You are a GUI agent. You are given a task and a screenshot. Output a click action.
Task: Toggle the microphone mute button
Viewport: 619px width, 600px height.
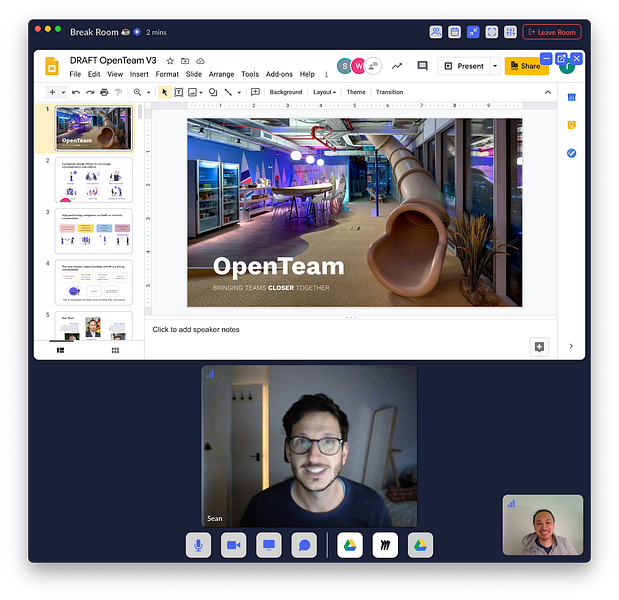coord(199,545)
